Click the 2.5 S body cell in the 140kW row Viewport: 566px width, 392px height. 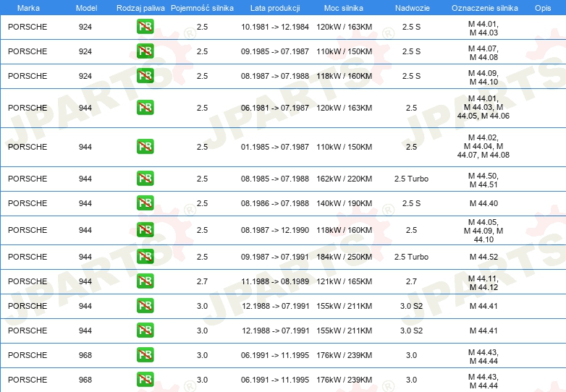[x=411, y=203]
